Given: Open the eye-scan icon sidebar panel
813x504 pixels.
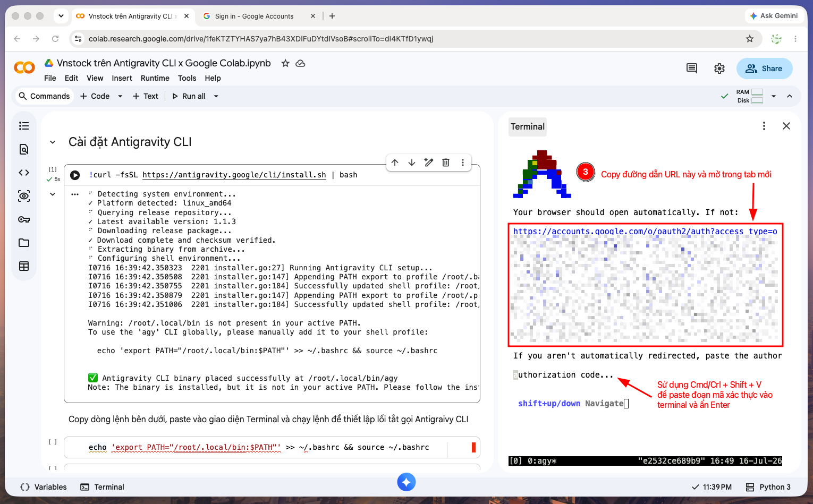Looking at the screenshot, I should pos(24,196).
